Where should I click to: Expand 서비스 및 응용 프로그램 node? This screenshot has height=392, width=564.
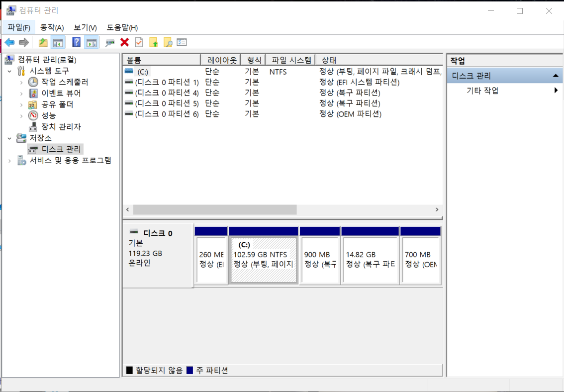coord(10,161)
